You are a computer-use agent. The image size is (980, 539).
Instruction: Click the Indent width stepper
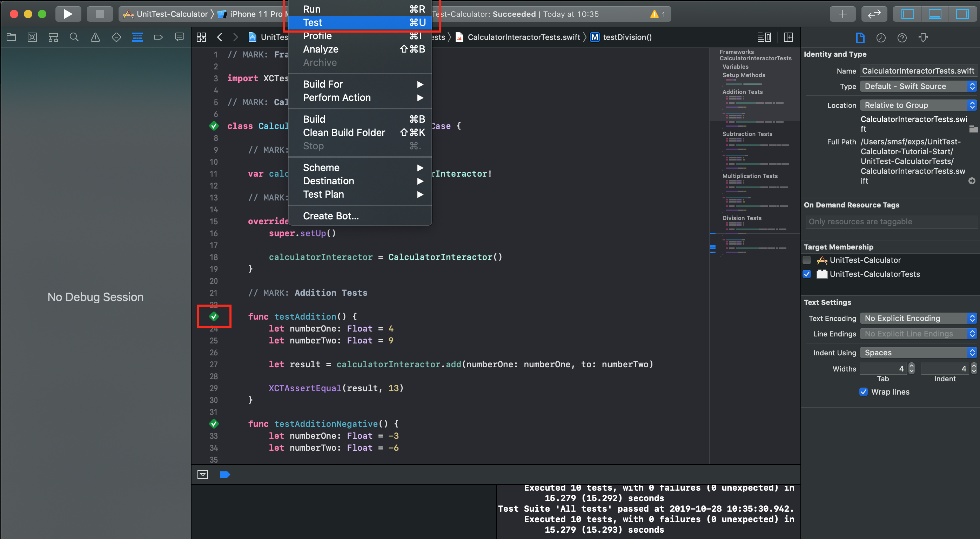[974, 368]
